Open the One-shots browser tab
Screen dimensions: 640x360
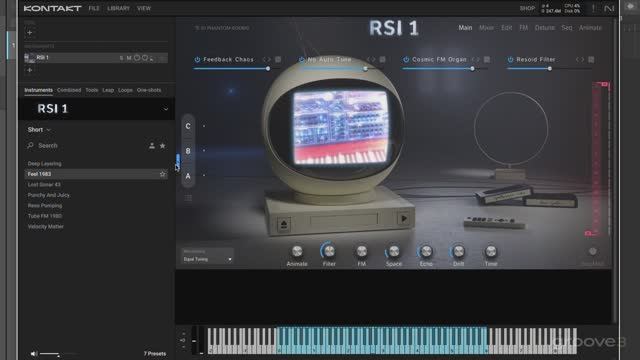coord(149,90)
